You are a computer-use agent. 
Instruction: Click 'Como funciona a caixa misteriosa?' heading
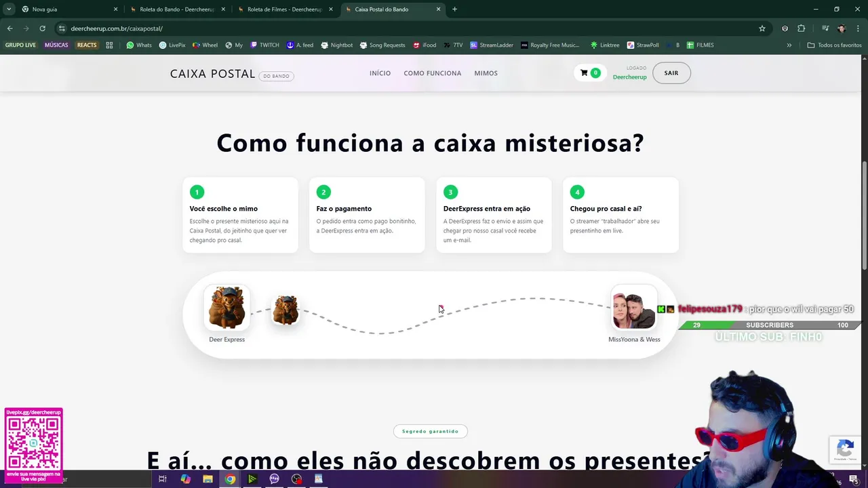(x=430, y=143)
